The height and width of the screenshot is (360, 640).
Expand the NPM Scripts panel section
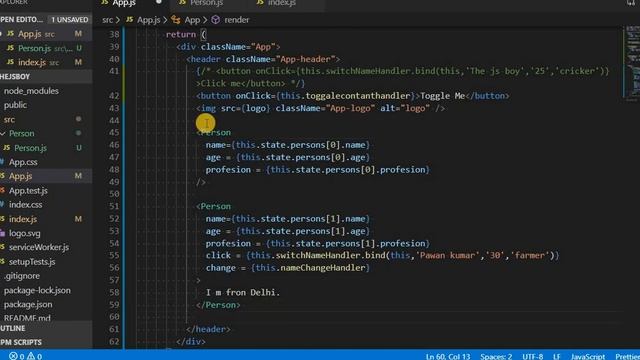coord(46,342)
